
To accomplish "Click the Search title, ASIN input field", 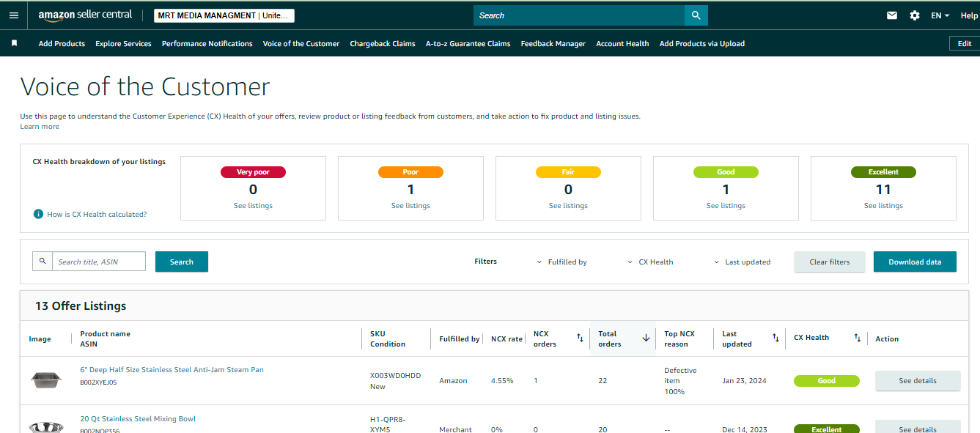I will tap(99, 262).
